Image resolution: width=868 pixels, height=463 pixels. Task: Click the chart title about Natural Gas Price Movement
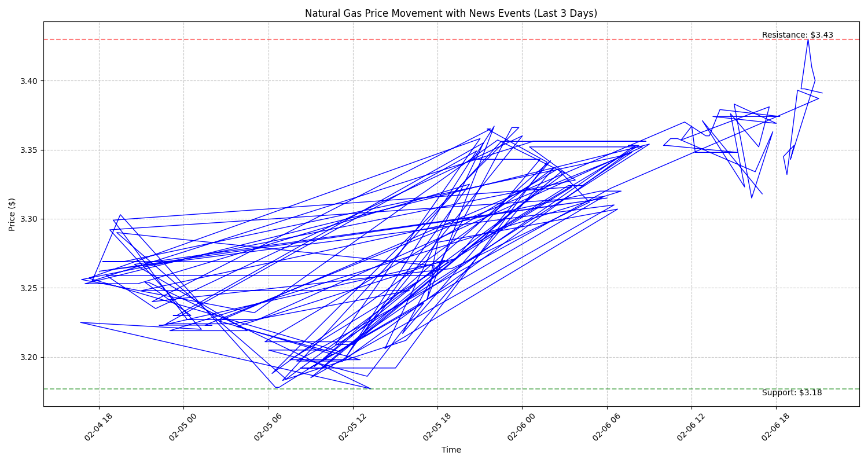(451, 13)
